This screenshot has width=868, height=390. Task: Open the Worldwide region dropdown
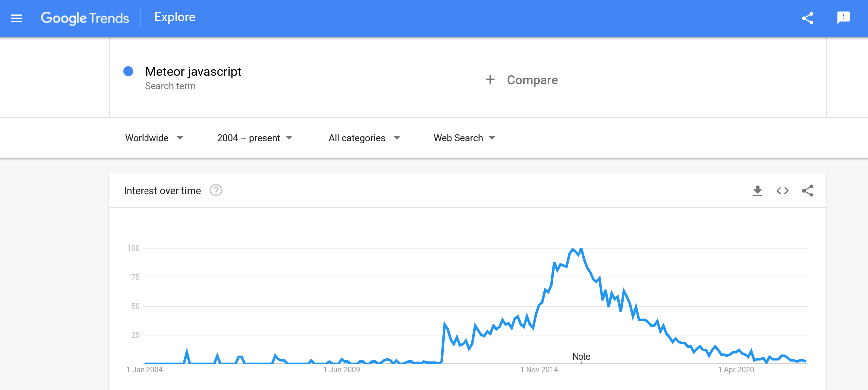(154, 138)
